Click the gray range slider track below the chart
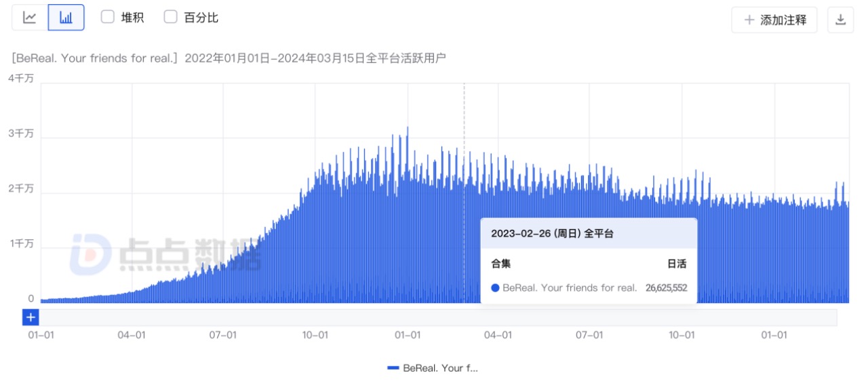868x381 pixels. click(x=434, y=317)
